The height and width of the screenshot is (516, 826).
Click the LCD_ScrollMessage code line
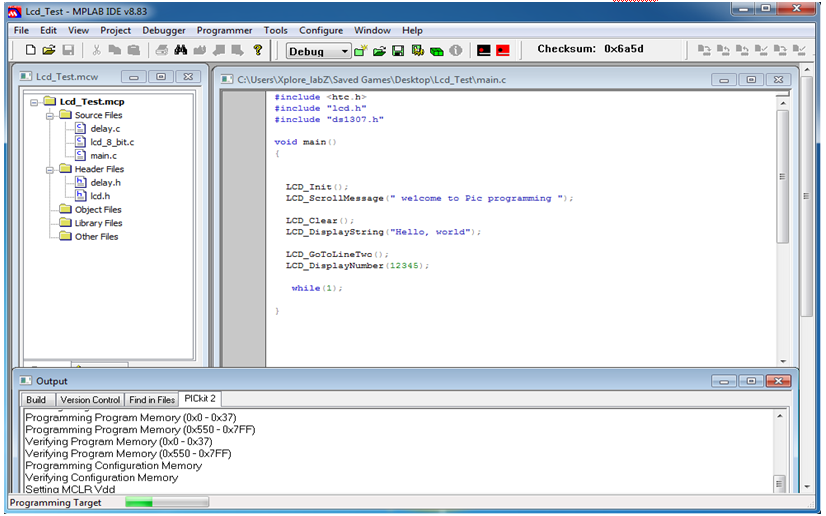point(429,199)
